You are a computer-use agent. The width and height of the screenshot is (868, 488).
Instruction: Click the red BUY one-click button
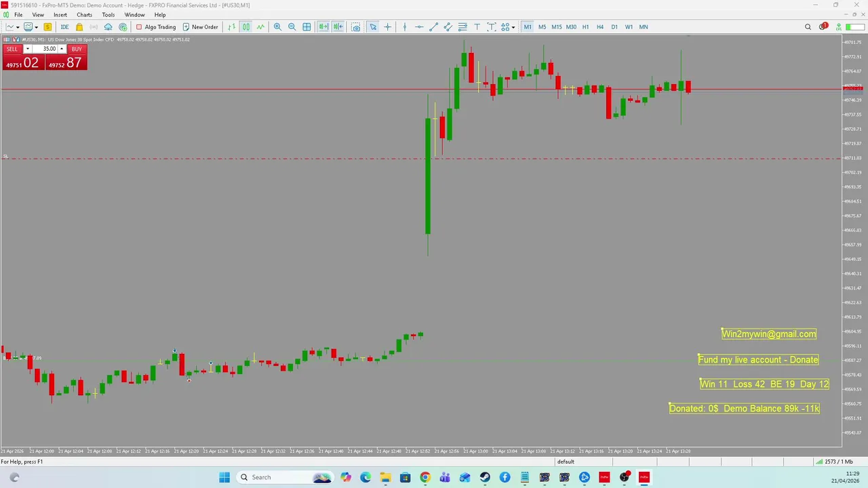pos(77,49)
